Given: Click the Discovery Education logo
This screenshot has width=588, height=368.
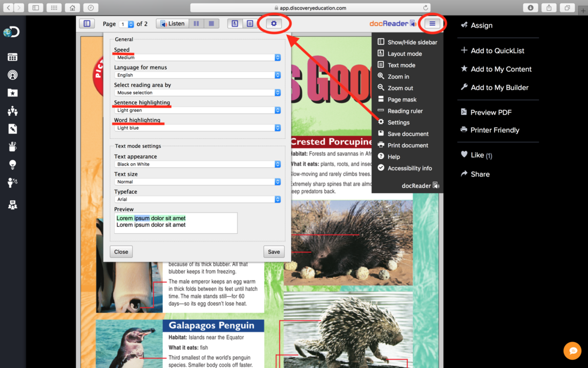Looking at the screenshot, I should pyautogui.click(x=11, y=32).
